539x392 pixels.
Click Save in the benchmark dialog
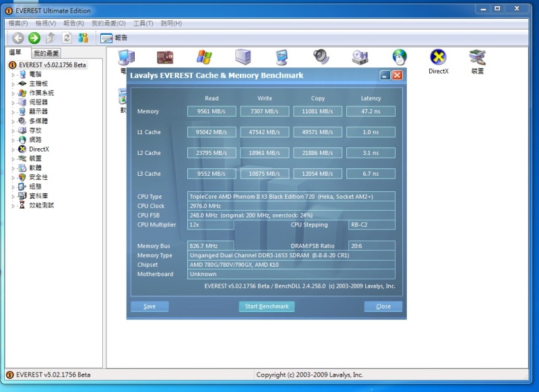(x=150, y=306)
